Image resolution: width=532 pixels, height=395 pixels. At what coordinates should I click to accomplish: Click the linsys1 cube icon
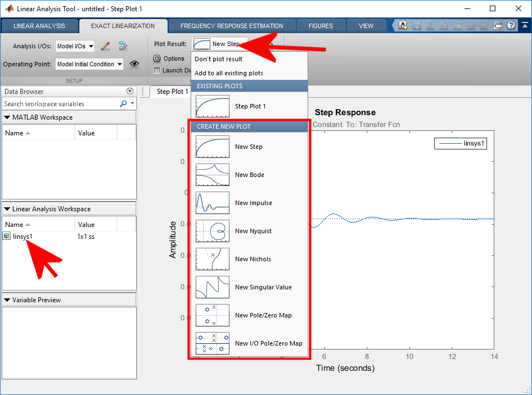pyautogui.click(x=6, y=236)
